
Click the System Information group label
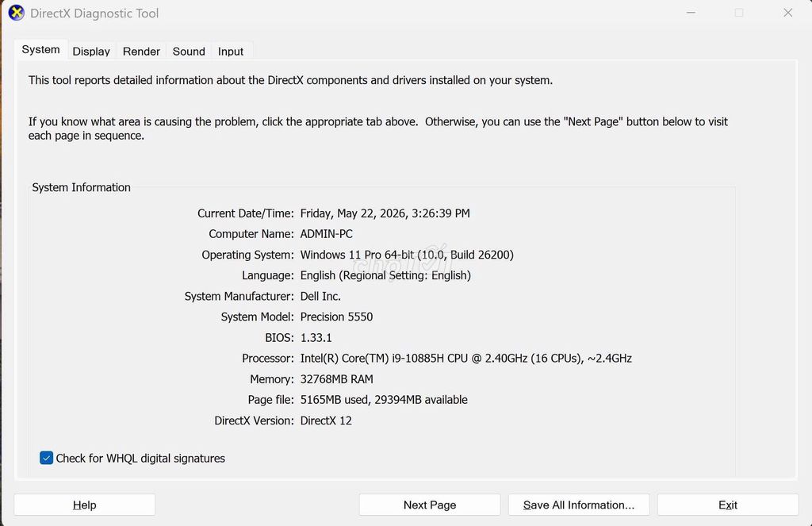point(82,187)
